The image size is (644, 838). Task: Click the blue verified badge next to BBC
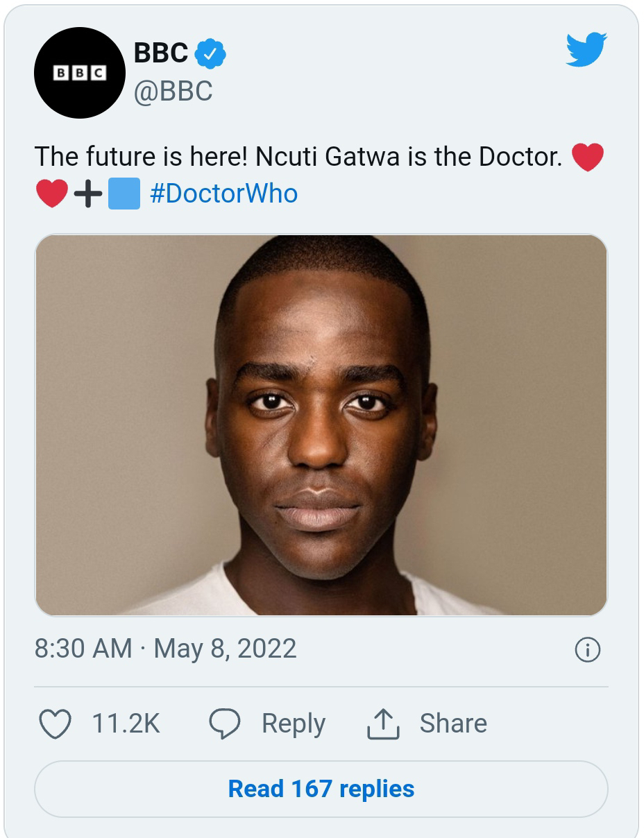(x=210, y=53)
